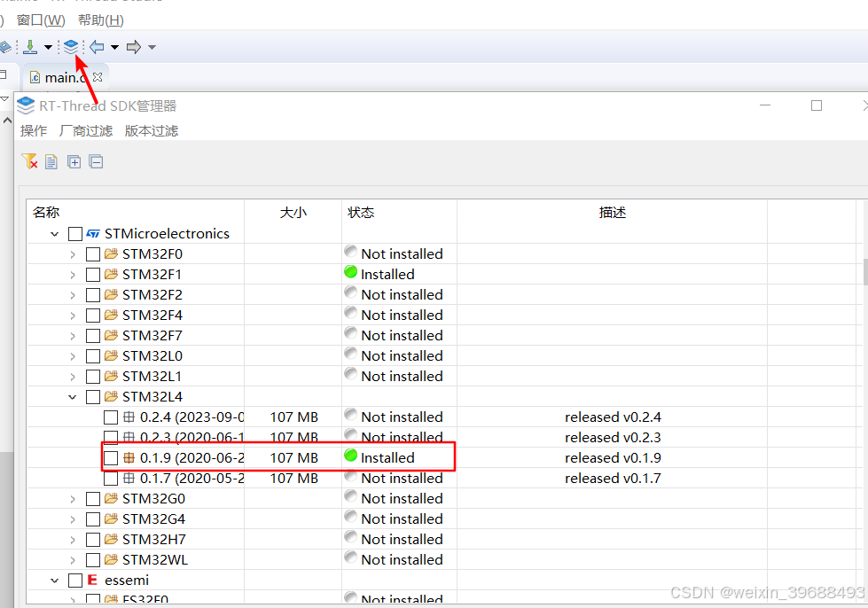The width and height of the screenshot is (868, 608).
Task: Click the STM32G4 folder icon
Action: pyautogui.click(x=111, y=519)
